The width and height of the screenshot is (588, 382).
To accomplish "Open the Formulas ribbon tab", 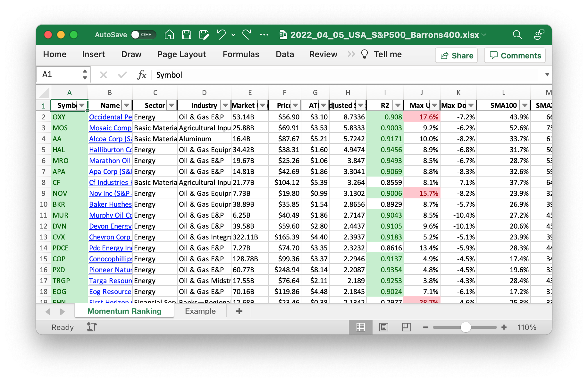I will 241,54.
